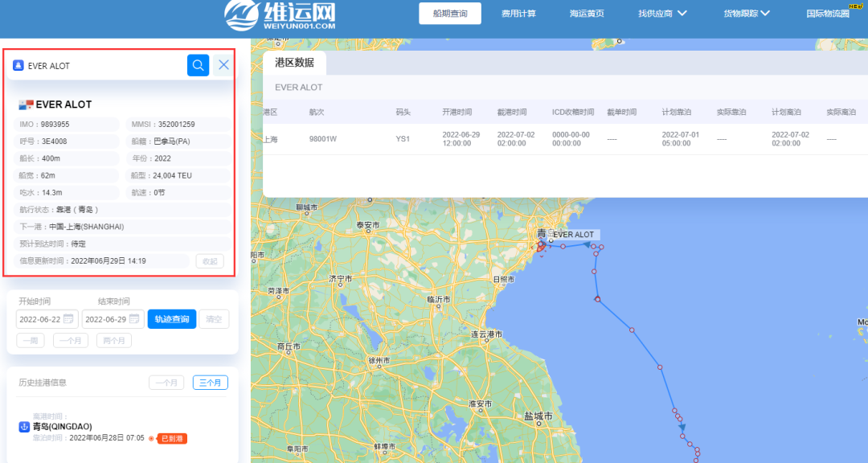Select the 三个月 history period option
This screenshot has width=868, height=463.
click(x=210, y=383)
